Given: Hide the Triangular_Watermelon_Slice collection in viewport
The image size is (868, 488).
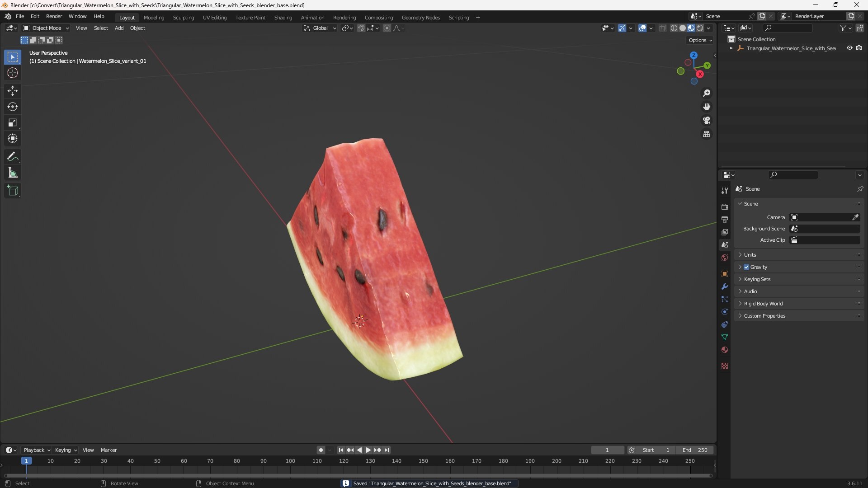Looking at the screenshot, I should click(849, 48).
